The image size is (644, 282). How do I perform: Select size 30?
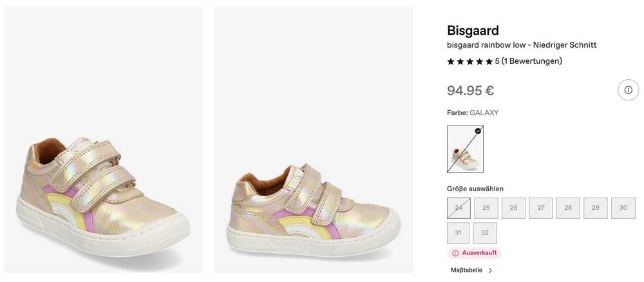pos(623,208)
